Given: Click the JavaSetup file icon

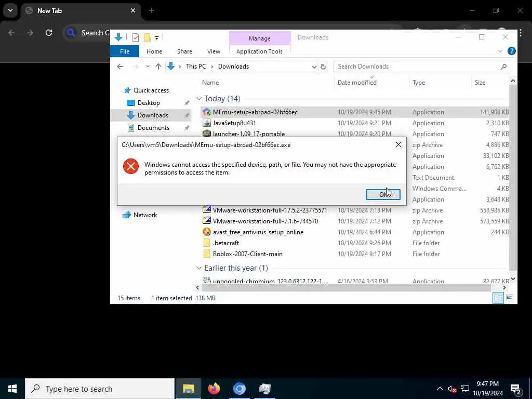Looking at the screenshot, I should (x=207, y=123).
